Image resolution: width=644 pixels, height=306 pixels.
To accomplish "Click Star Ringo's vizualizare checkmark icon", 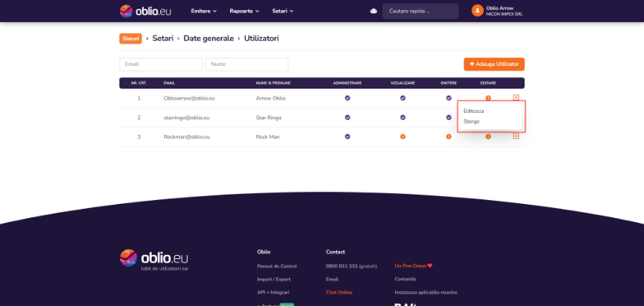I will [403, 118].
